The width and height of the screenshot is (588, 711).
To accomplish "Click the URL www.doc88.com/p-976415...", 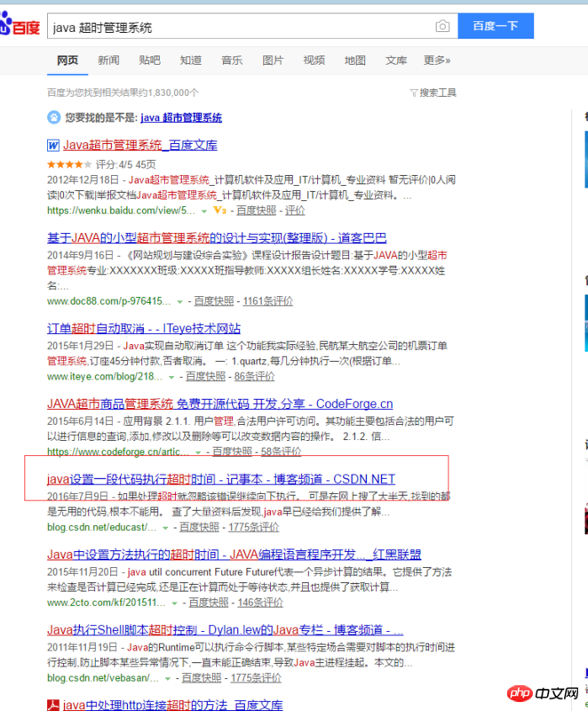I will click(x=109, y=301).
